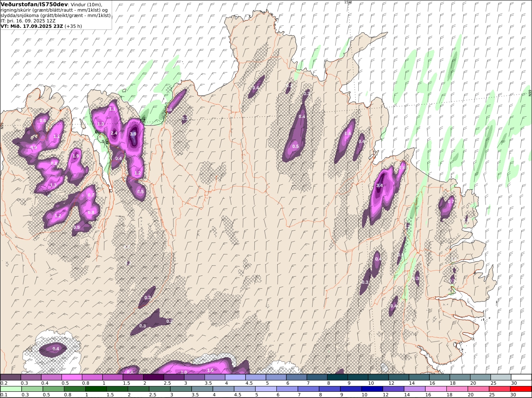Select the upper legend swatch starting at 8
Viewport: 532px width, 398px height.
point(337,377)
